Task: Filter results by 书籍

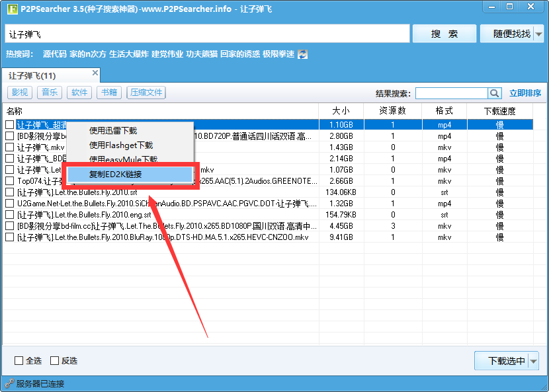Action: coord(109,93)
